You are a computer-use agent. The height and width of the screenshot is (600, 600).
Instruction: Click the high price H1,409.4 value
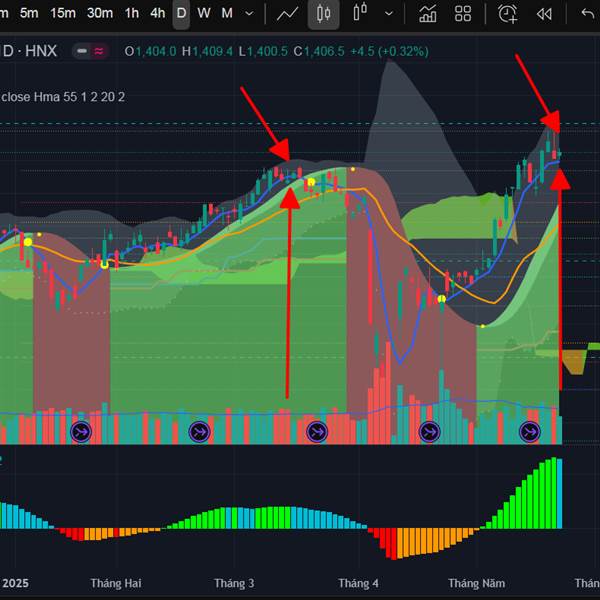point(207,51)
